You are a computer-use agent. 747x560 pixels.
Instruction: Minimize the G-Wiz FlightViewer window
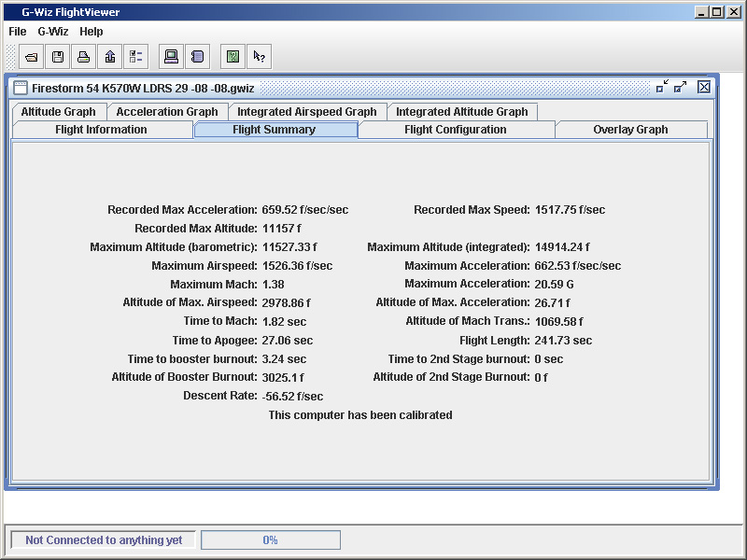701,12
